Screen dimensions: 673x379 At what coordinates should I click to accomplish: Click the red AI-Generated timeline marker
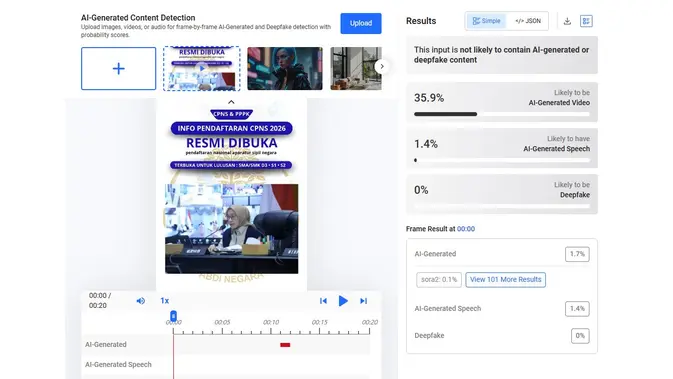tap(285, 345)
